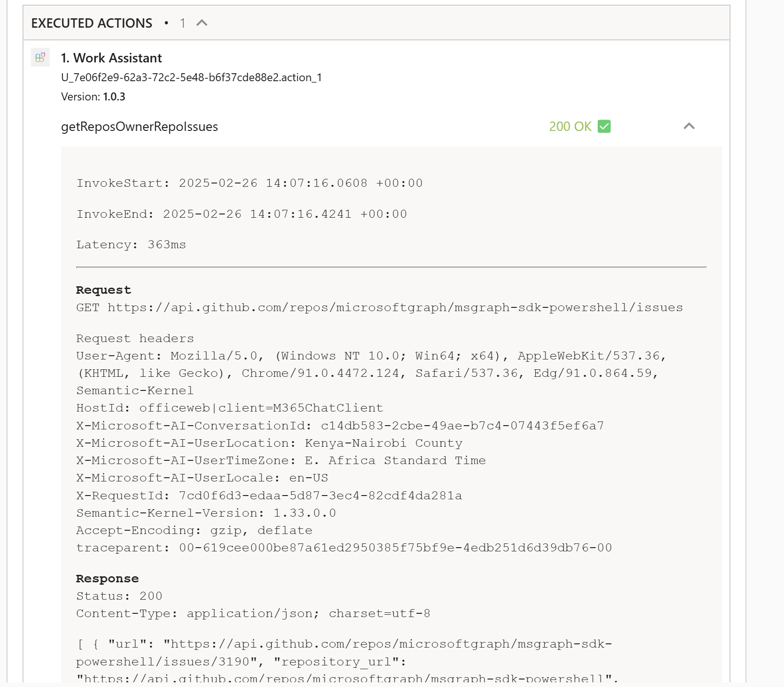This screenshot has width=784, height=687.
Task: Select the InvokeStart timestamp line
Action: (x=250, y=183)
